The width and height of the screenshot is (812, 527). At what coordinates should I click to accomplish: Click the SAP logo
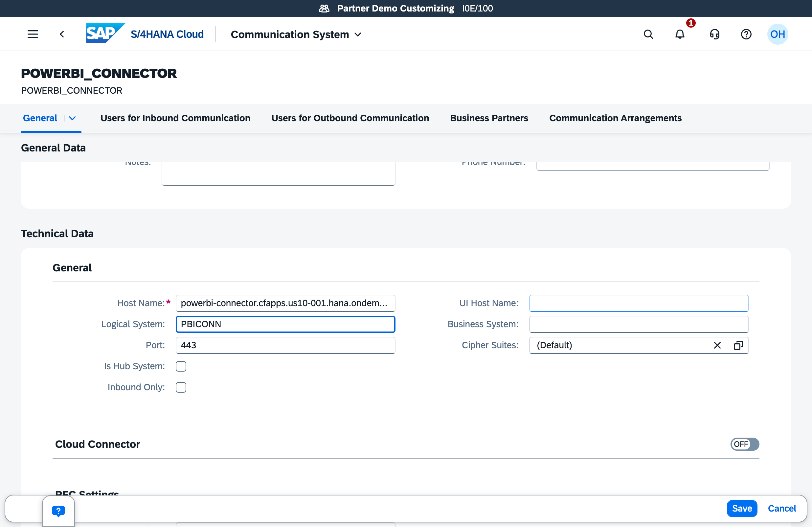click(105, 33)
